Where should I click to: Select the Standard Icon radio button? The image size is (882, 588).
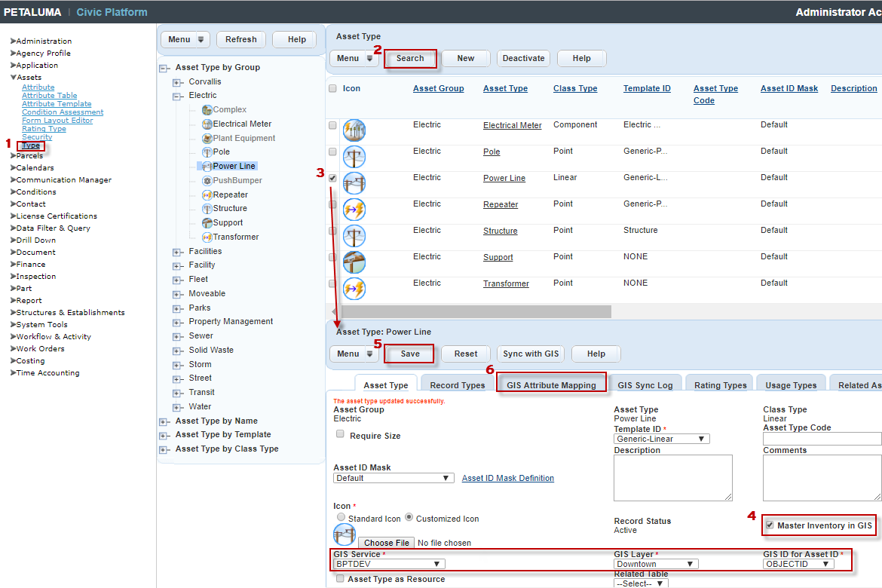pyautogui.click(x=341, y=518)
